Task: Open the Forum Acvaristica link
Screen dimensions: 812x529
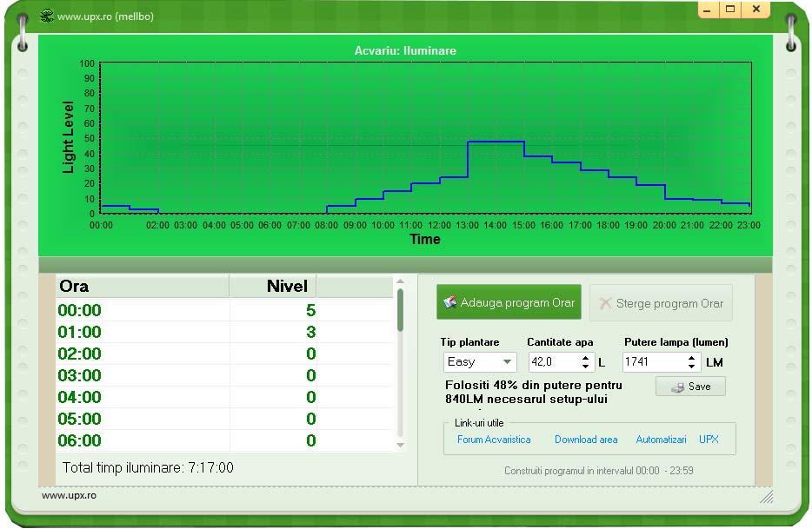Action: pyautogui.click(x=494, y=440)
